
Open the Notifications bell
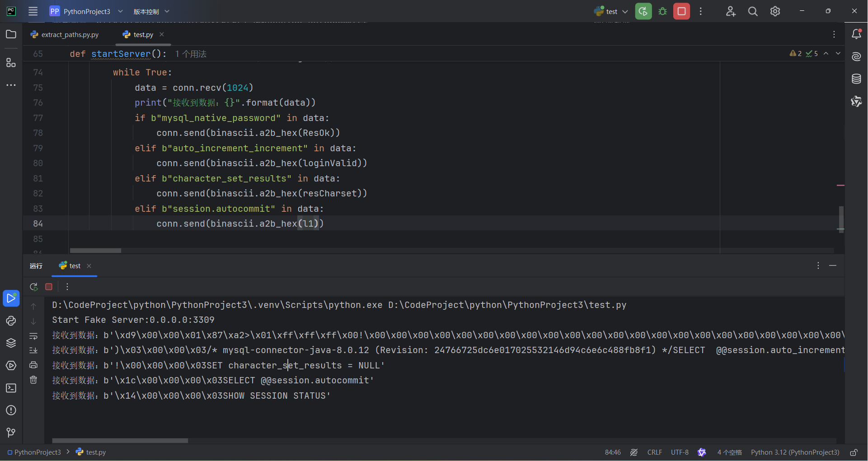click(x=856, y=34)
